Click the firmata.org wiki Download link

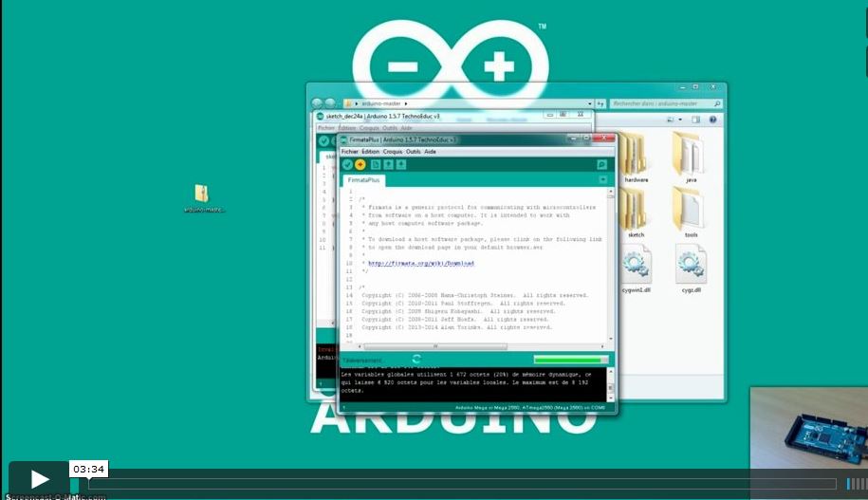(x=420, y=263)
